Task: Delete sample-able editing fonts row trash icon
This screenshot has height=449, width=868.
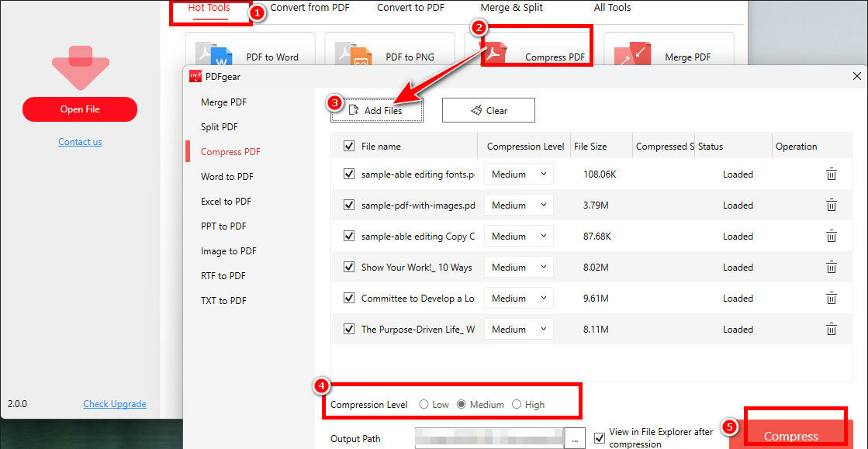Action: 831,174
